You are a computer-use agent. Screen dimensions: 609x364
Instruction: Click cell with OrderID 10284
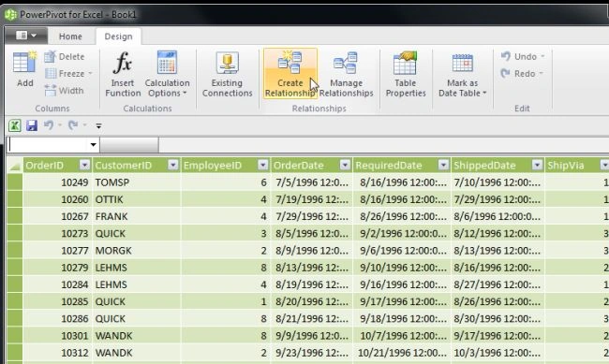click(x=57, y=284)
